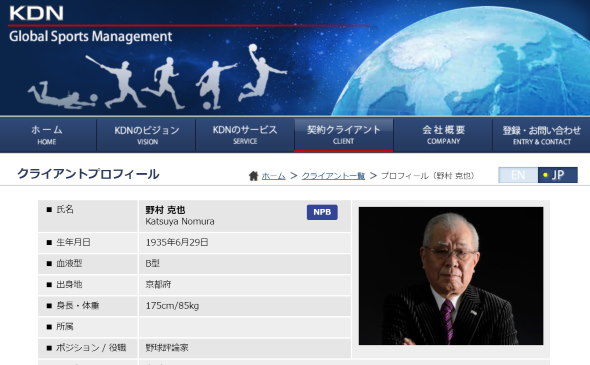Follow the クライアント一覧 breadcrumb link

point(333,176)
